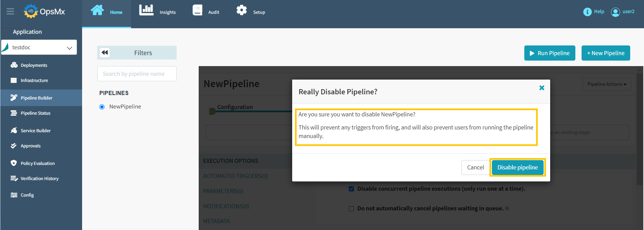Collapse the Filters panel
The width and height of the screenshot is (644, 230).
(x=104, y=52)
